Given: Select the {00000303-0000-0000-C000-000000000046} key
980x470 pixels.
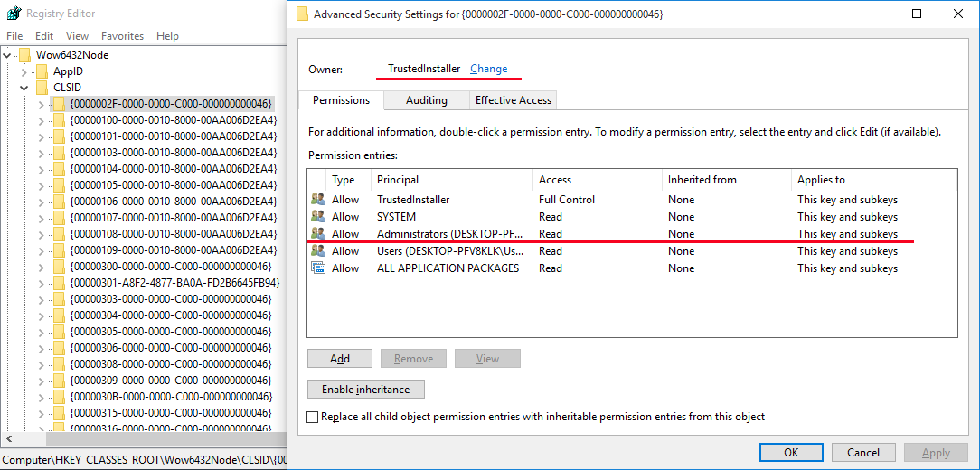Looking at the screenshot, I should 171,299.
